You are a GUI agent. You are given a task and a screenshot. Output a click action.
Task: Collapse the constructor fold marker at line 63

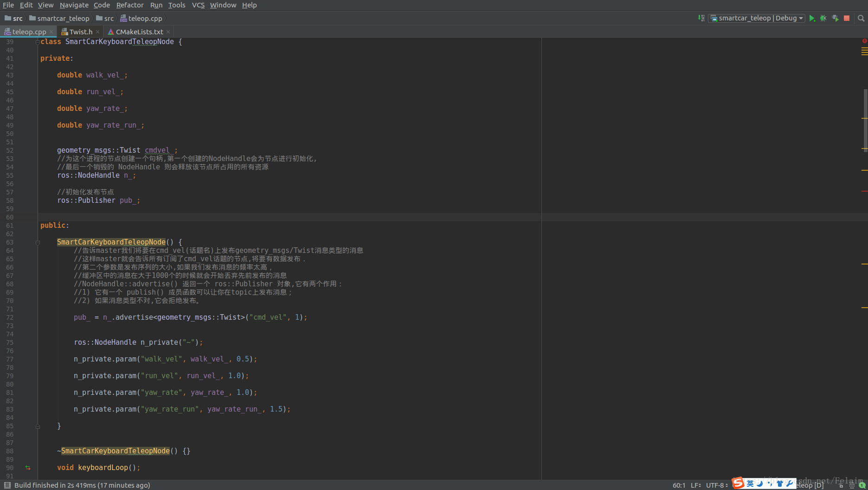(38, 242)
